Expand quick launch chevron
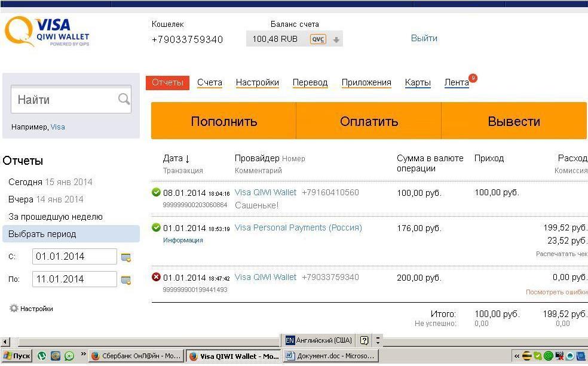 83,353
